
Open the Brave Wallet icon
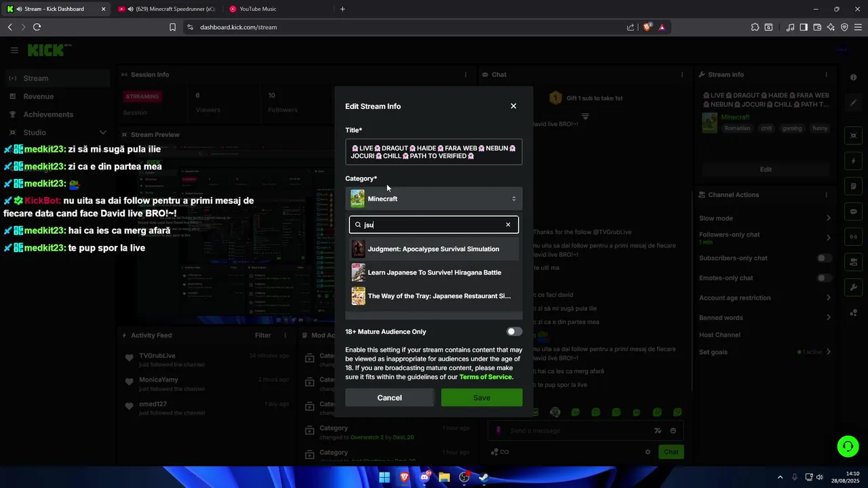[817, 27]
